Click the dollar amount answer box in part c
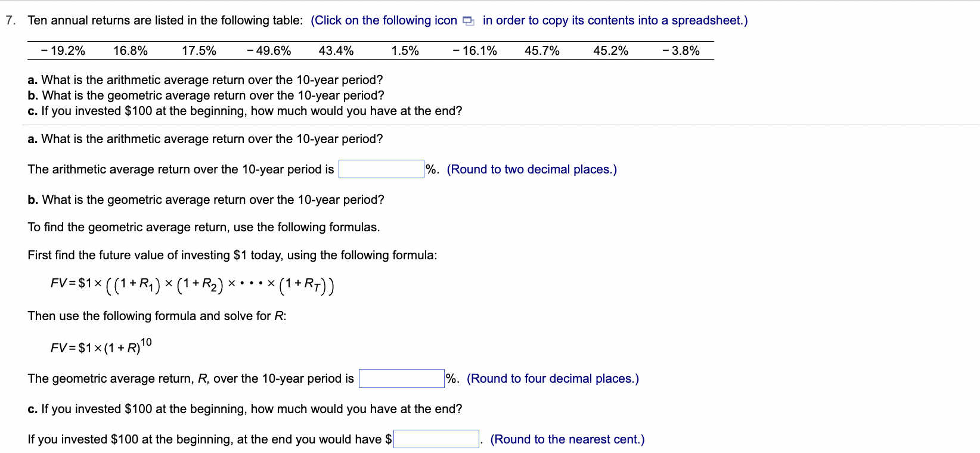Viewport: 980px width, 453px height. (x=437, y=439)
